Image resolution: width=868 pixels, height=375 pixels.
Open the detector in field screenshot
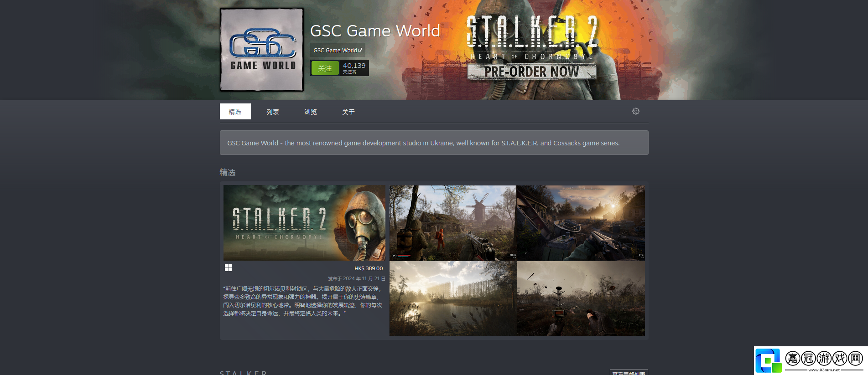click(581, 298)
